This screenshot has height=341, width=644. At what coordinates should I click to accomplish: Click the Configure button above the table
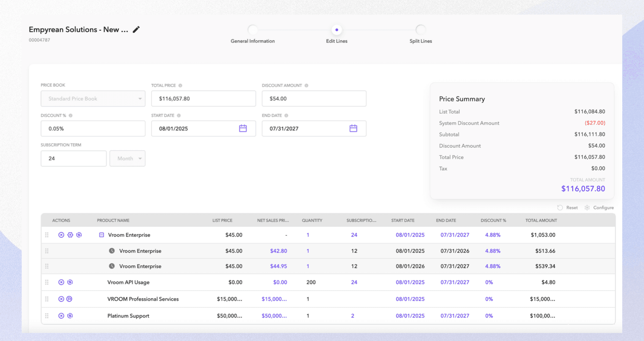click(599, 208)
